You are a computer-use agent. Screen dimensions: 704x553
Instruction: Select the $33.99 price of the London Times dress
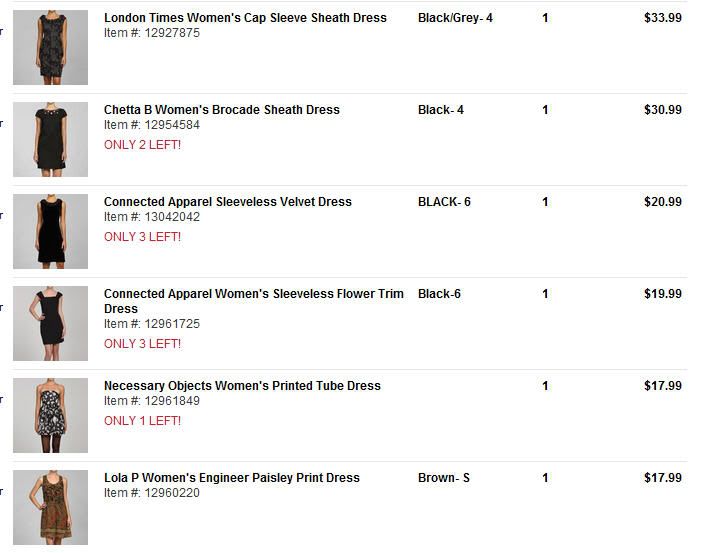(663, 18)
